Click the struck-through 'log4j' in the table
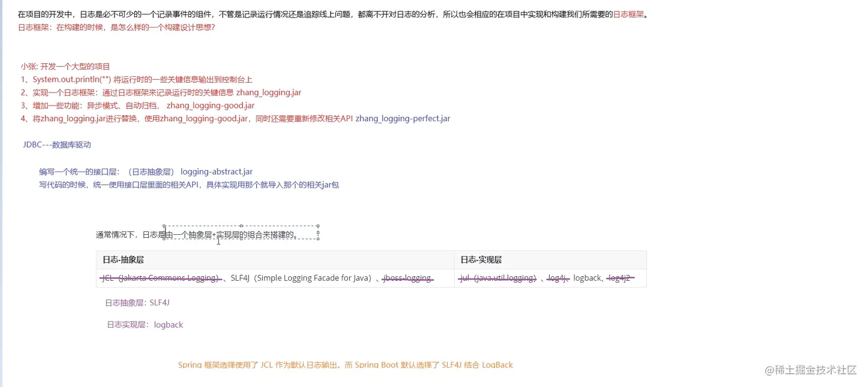The image size is (868, 387). (x=557, y=278)
